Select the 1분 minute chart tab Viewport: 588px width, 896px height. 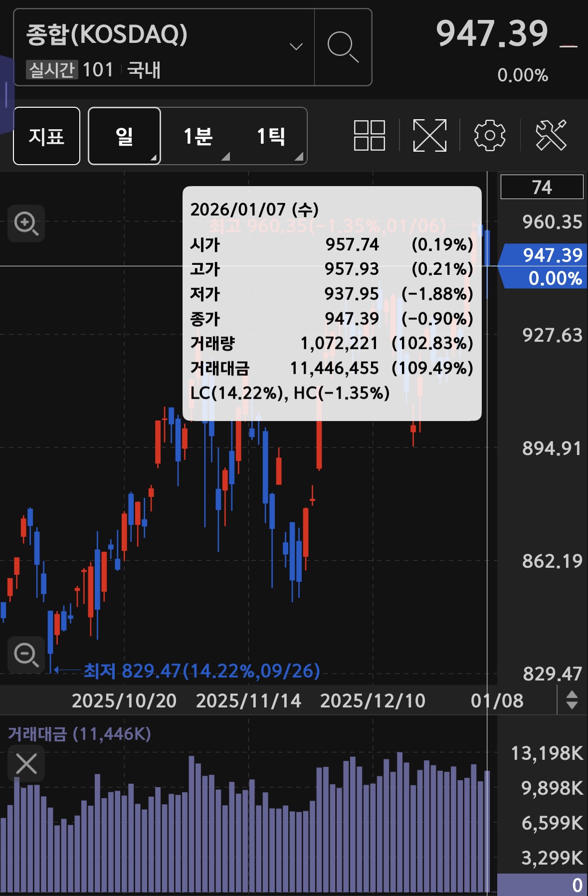pyautogui.click(x=198, y=136)
